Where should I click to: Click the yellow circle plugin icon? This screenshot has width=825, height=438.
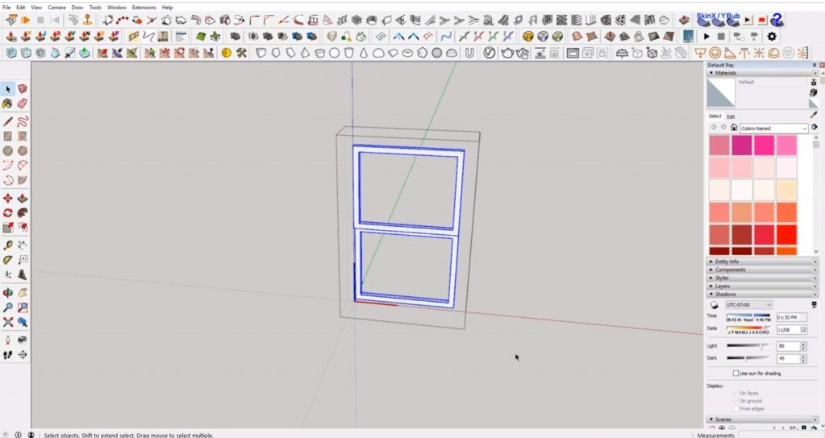(226, 53)
